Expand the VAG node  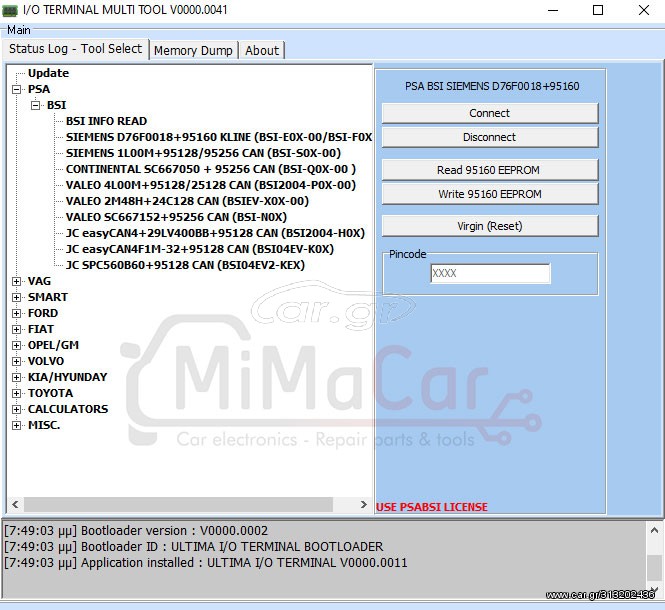click(x=17, y=281)
